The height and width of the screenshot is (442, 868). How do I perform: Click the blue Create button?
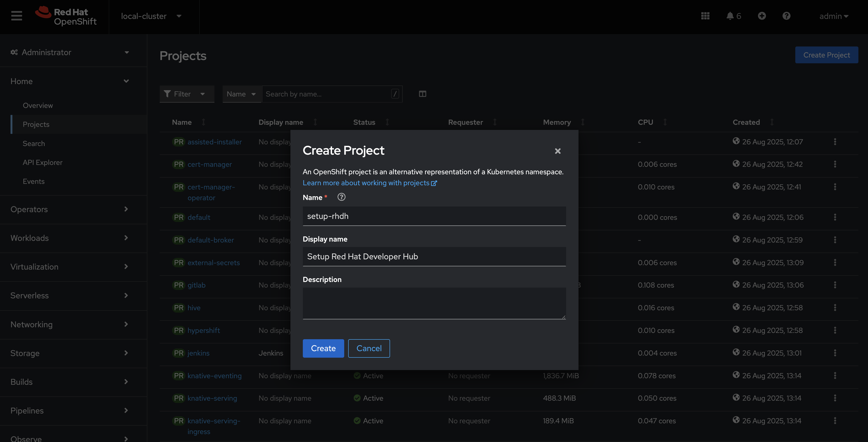[323, 348]
